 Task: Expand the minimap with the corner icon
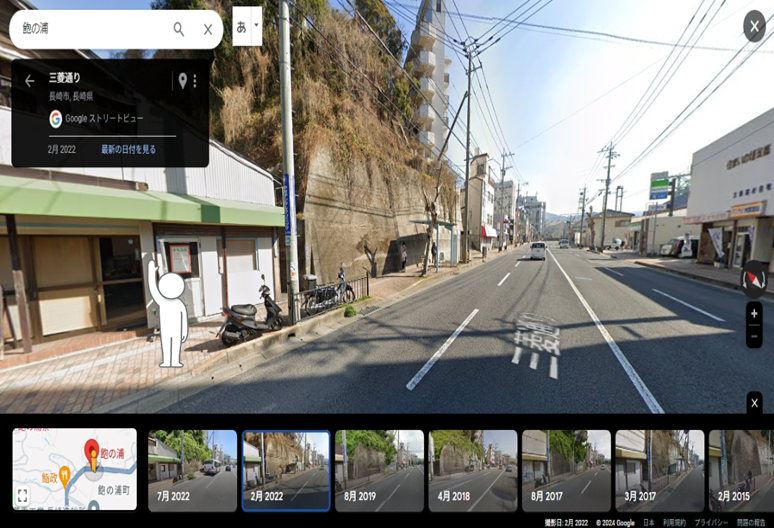[23, 496]
